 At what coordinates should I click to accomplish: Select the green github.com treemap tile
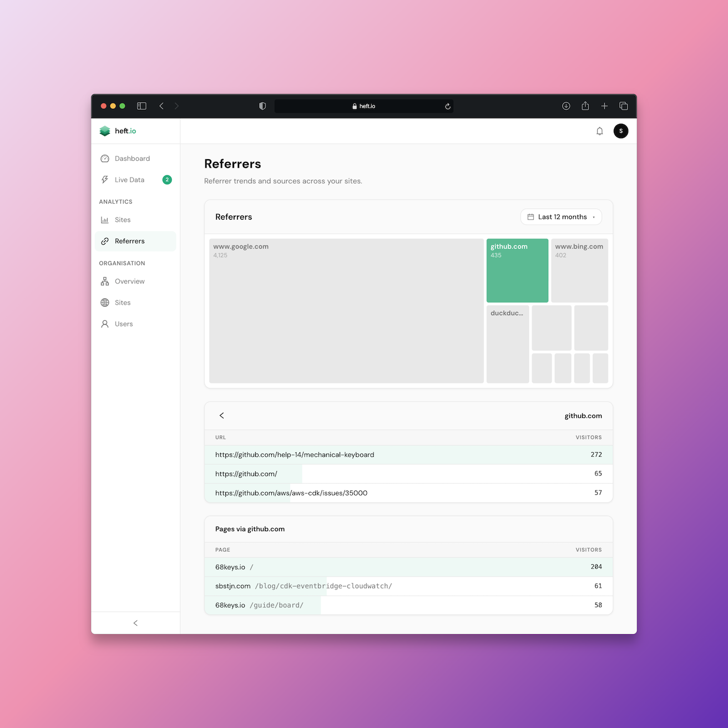[517, 270]
